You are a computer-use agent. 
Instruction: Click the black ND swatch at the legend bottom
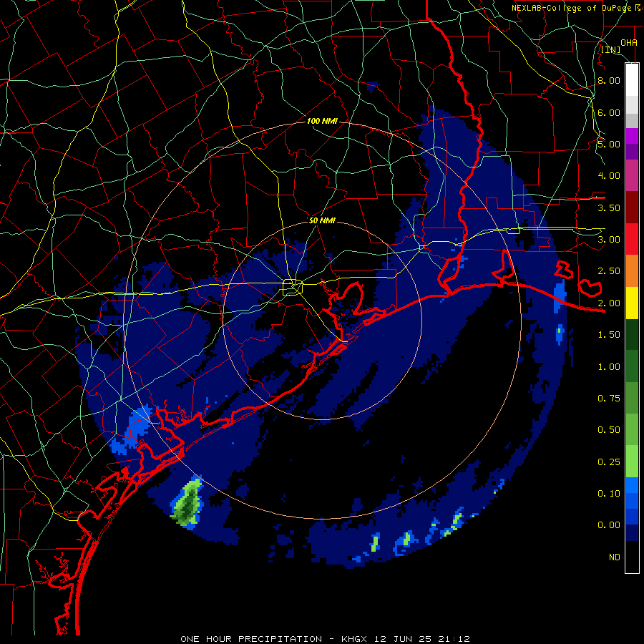[632, 557]
